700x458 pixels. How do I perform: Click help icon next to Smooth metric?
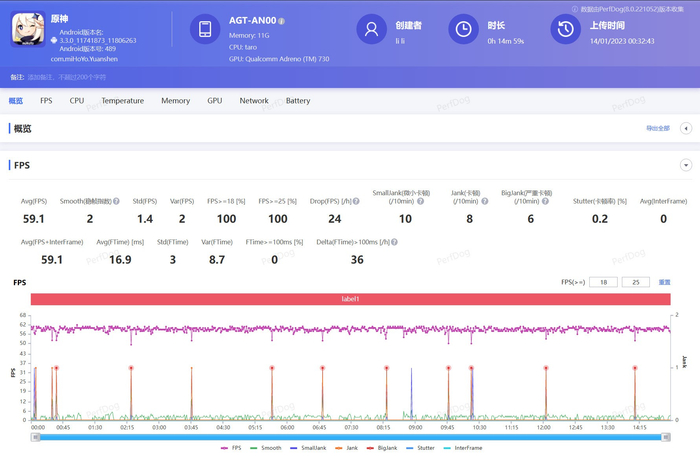[116, 201]
